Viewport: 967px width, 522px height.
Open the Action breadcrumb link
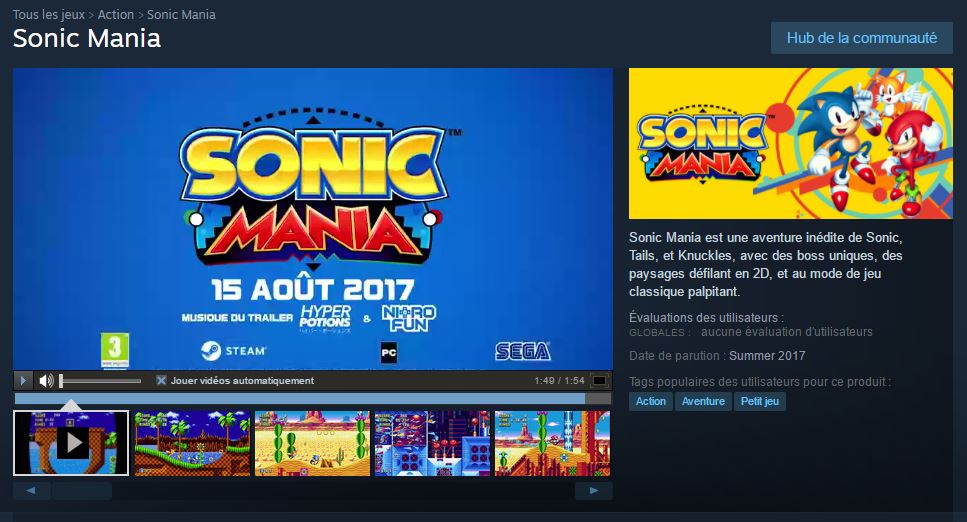click(x=116, y=14)
